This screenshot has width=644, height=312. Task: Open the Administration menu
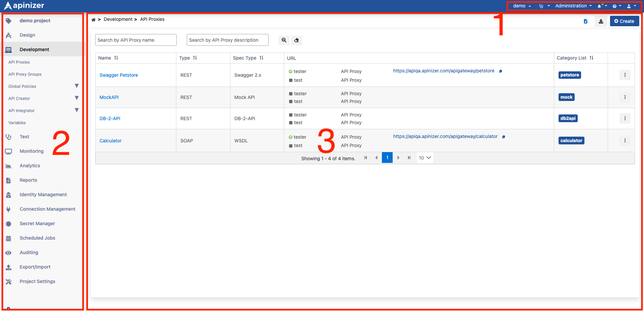point(573,6)
